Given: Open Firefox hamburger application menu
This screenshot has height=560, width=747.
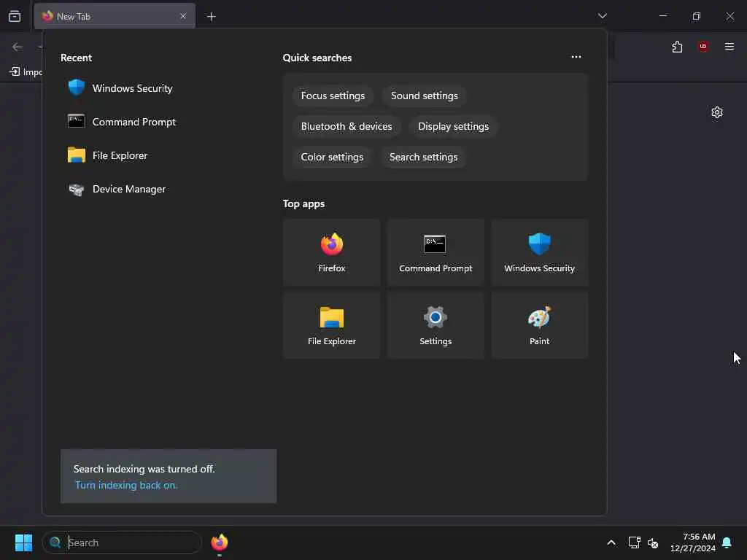Looking at the screenshot, I should 729,47.
